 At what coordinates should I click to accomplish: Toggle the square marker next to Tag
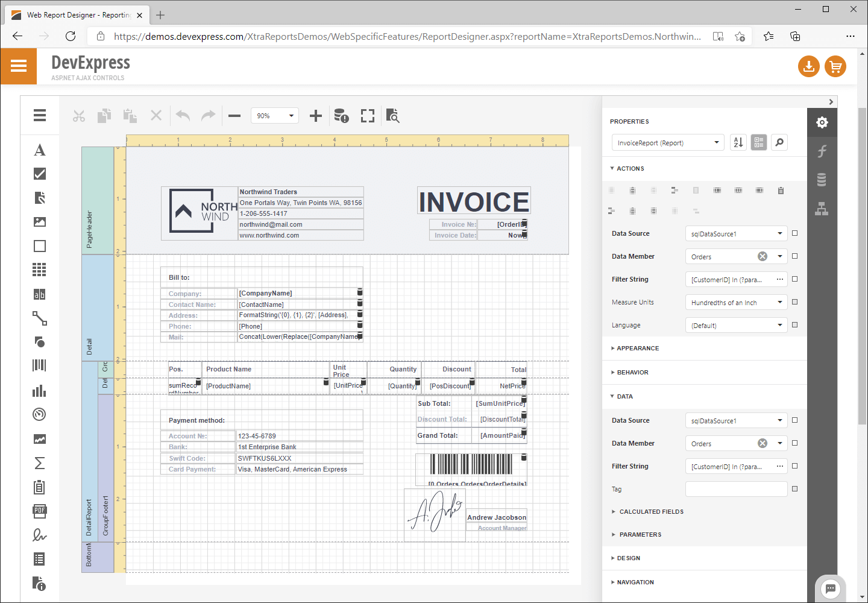794,489
